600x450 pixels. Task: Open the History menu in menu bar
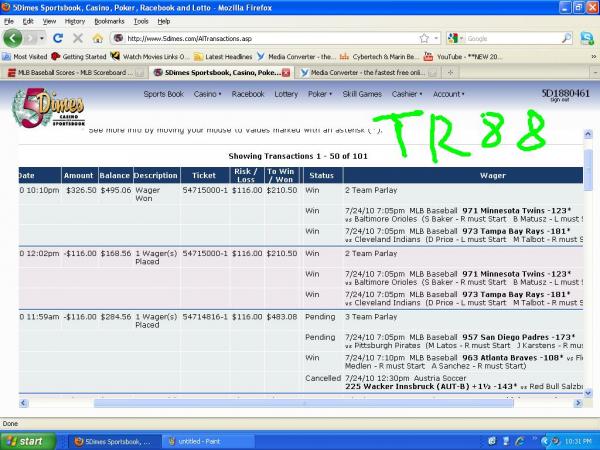pos(75,20)
